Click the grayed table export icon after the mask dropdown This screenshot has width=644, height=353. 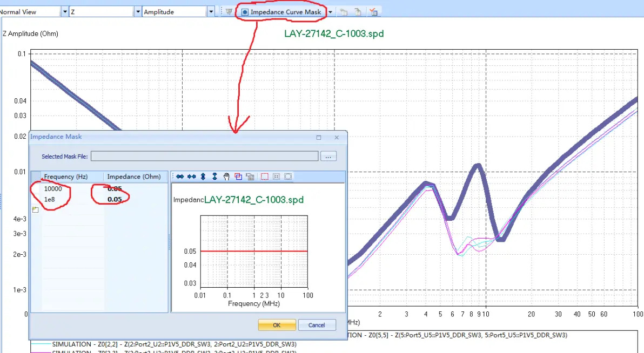point(344,12)
